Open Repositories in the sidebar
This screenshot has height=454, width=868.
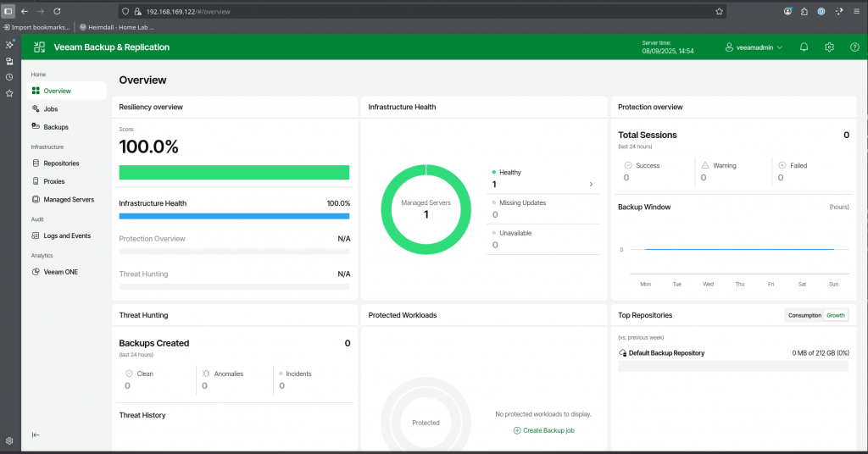(66, 163)
